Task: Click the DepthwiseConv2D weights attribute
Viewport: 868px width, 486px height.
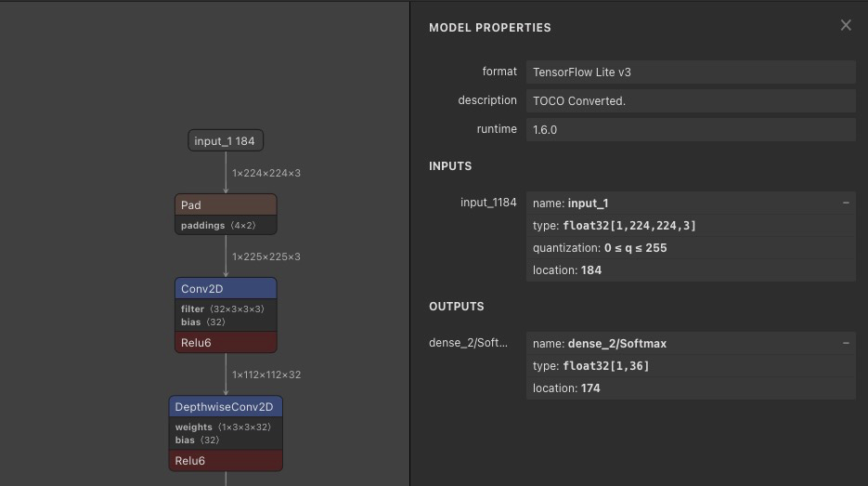Action: pyautogui.click(x=224, y=427)
